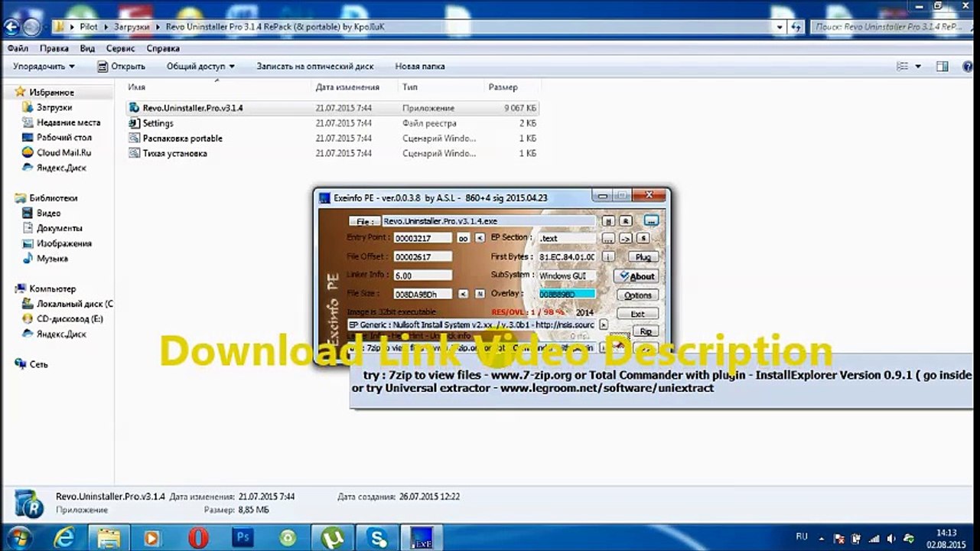Click the Ext button in Exeinfo PE

637,314
